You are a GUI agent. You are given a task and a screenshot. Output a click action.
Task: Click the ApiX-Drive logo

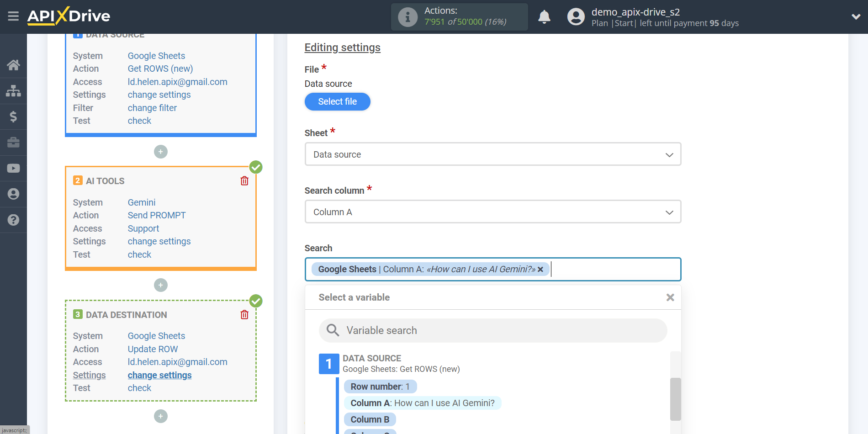click(69, 16)
